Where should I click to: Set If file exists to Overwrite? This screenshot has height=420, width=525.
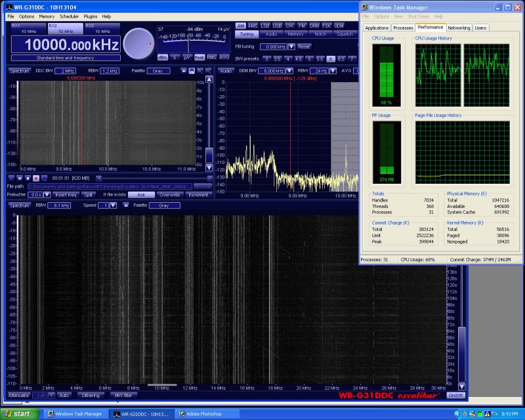(x=170, y=195)
